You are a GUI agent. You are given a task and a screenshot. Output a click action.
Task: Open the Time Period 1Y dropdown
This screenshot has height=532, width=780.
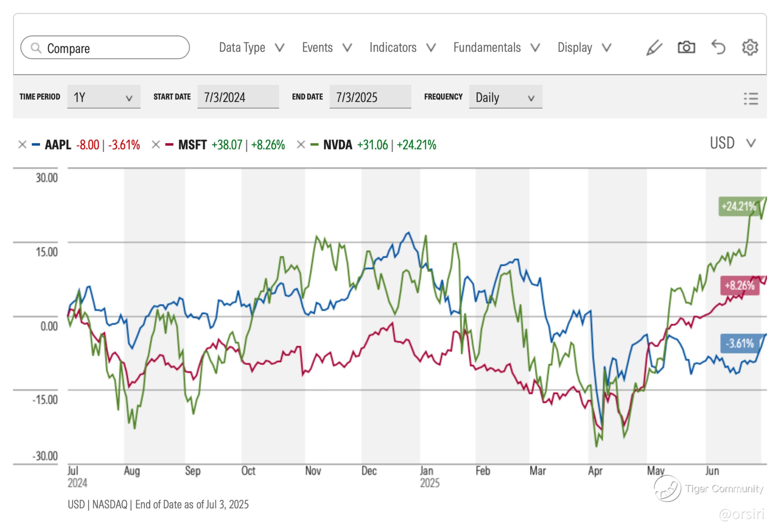point(103,97)
